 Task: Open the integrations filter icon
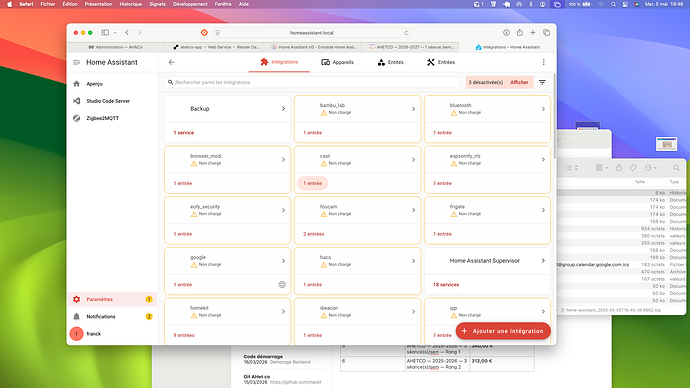pyautogui.click(x=542, y=82)
